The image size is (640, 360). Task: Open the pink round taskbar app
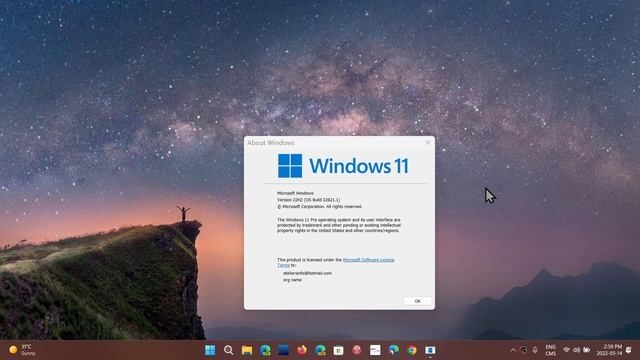pos(357,350)
